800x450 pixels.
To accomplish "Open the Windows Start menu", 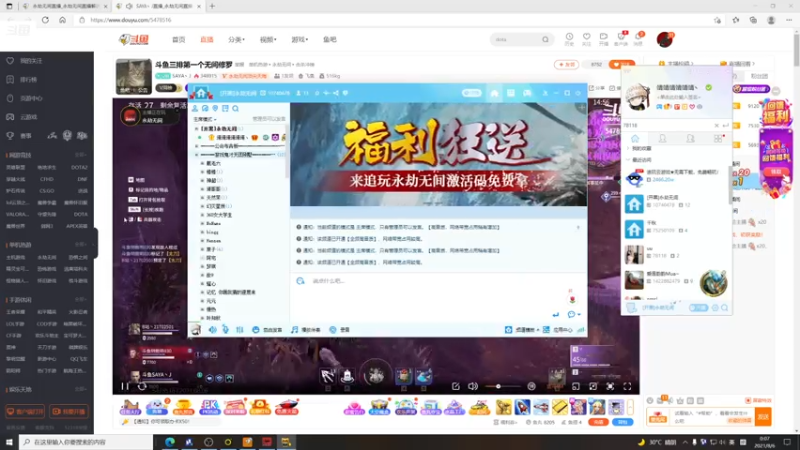I will point(9,442).
